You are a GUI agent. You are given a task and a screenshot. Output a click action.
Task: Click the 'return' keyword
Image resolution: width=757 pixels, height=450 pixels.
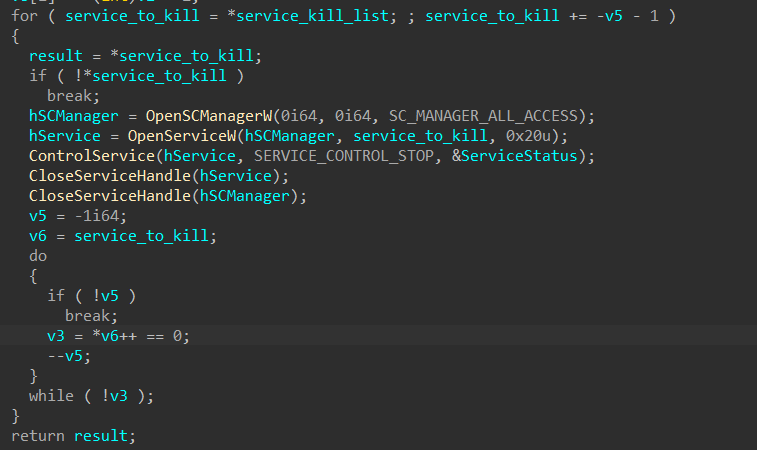coord(38,436)
